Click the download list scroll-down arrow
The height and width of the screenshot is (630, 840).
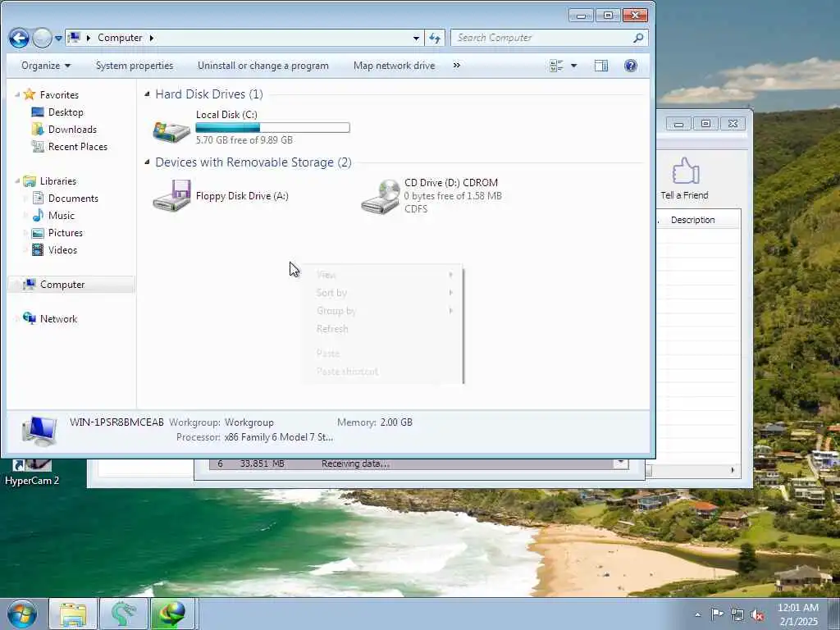pyautogui.click(x=621, y=463)
